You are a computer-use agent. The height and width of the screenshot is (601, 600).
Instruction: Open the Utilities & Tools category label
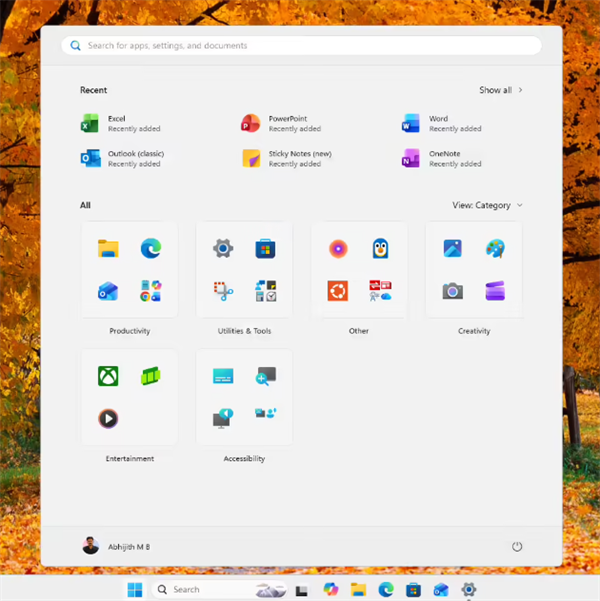coord(244,331)
